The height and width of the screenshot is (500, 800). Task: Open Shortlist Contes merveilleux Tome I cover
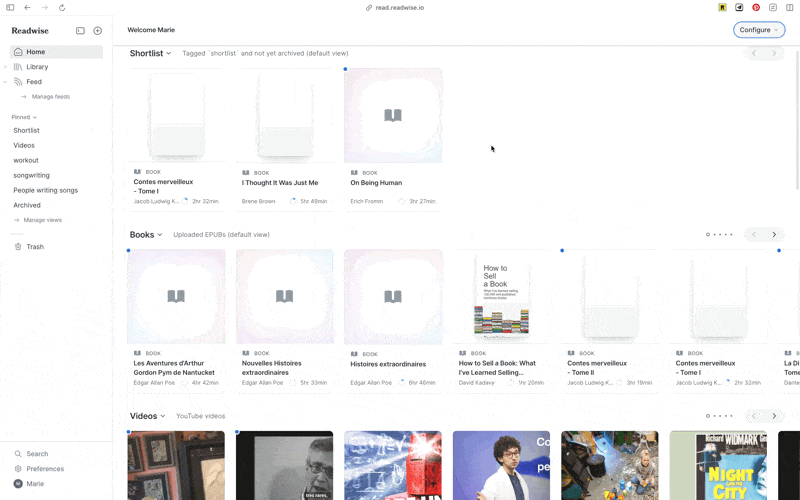[x=176, y=116]
